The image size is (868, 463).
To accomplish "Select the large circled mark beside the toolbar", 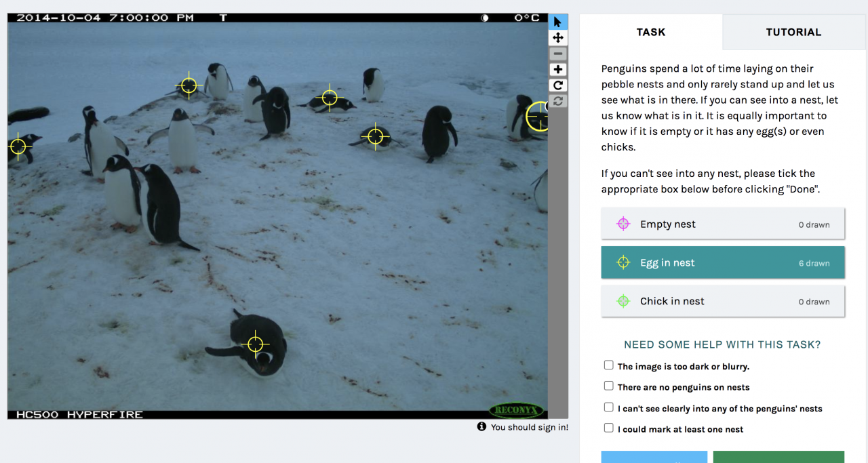I will point(537,116).
